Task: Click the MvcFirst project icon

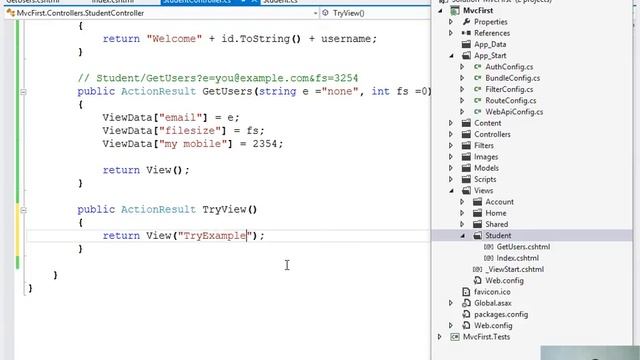Action: 455,11
